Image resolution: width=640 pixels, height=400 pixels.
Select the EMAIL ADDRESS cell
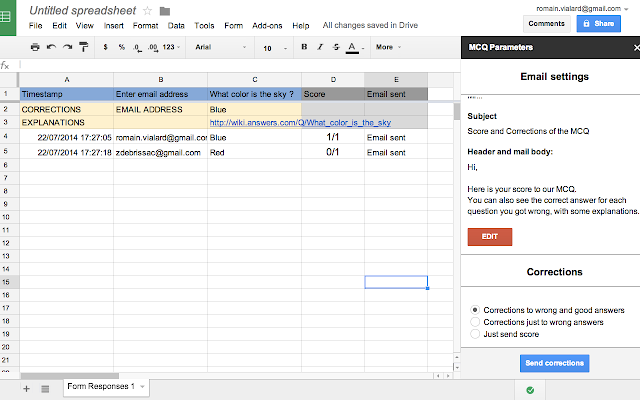click(x=160, y=109)
